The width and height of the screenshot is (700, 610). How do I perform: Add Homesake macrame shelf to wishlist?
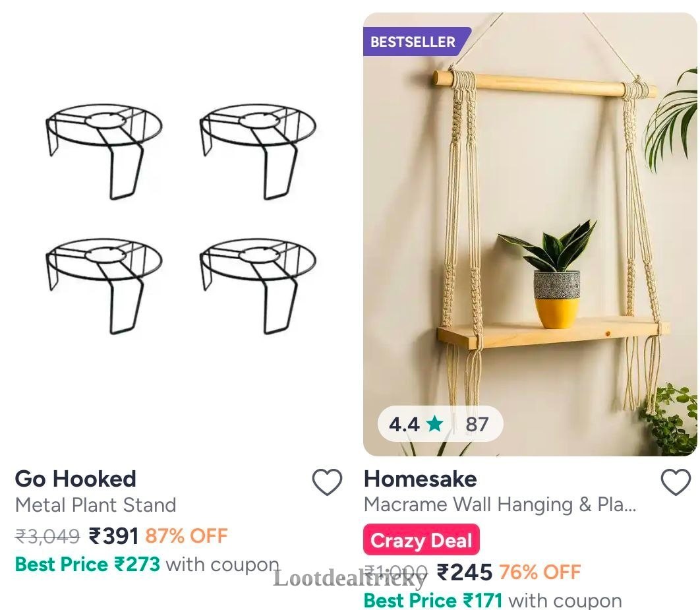click(676, 482)
